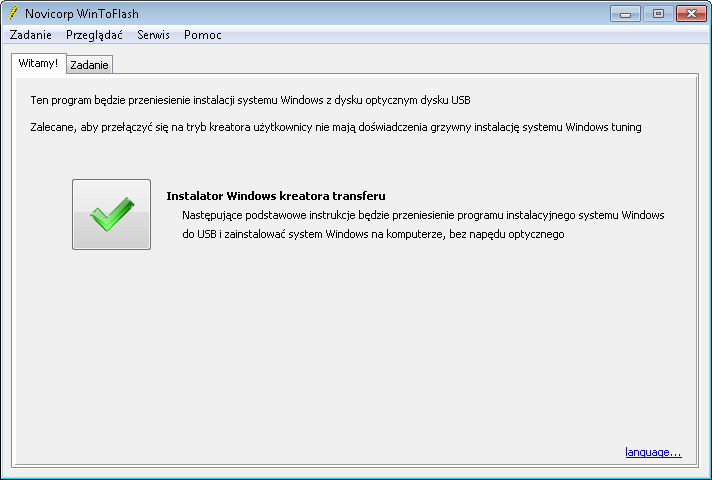Close the WinToFlash window
Image resolution: width=712 pixels, height=480 pixels.
pyautogui.click(x=691, y=14)
